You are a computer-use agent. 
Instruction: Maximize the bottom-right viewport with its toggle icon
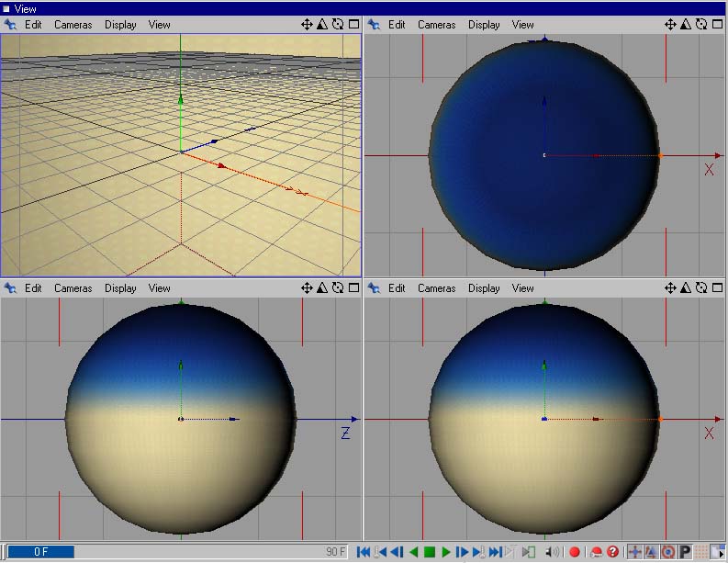717,288
